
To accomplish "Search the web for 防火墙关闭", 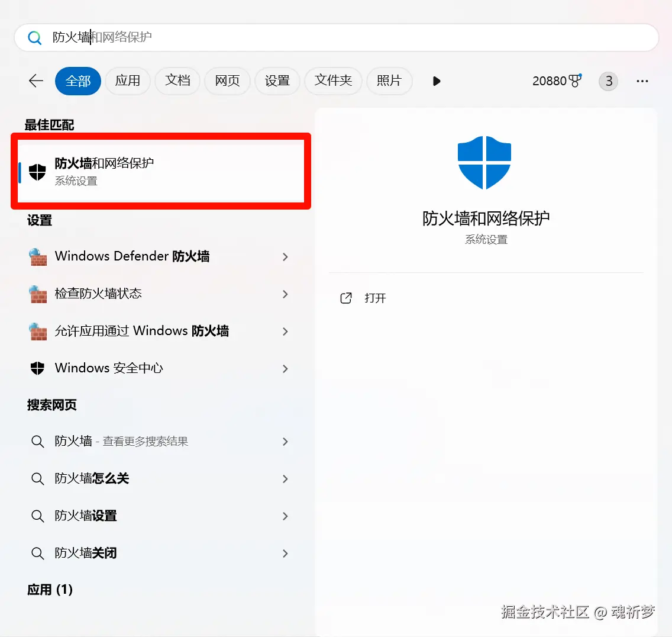I will click(x=161, y=554).
